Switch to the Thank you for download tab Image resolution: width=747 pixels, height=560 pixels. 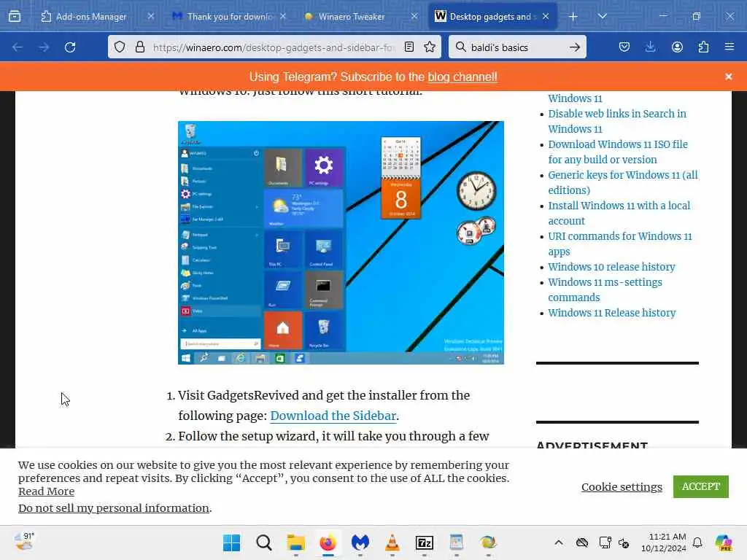pyautogui.click(x=230, y=16)
